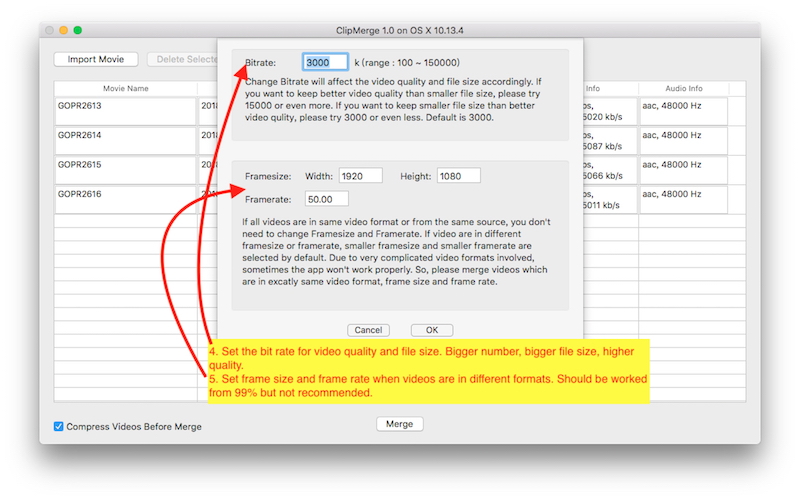The image size is (800, 500).
Task: Select the GOPR2615 movie row
Action: coord(126,170)
